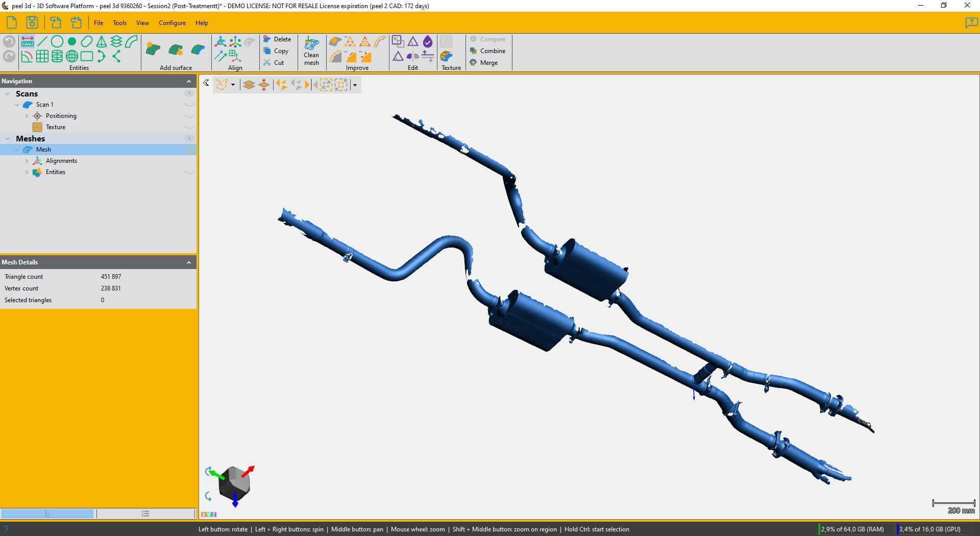Click the Undo arrow icon

coord(9,42)
